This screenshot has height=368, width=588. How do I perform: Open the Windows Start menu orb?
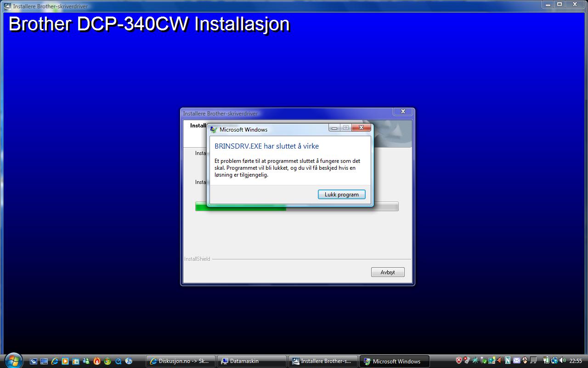[x=13, y=360]
